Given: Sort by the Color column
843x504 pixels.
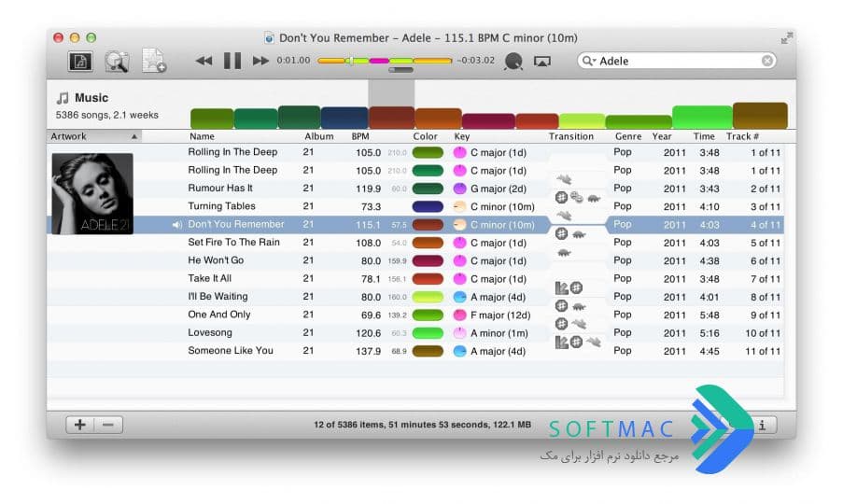Looking at the screenshot, I should (x=426, y=136).
